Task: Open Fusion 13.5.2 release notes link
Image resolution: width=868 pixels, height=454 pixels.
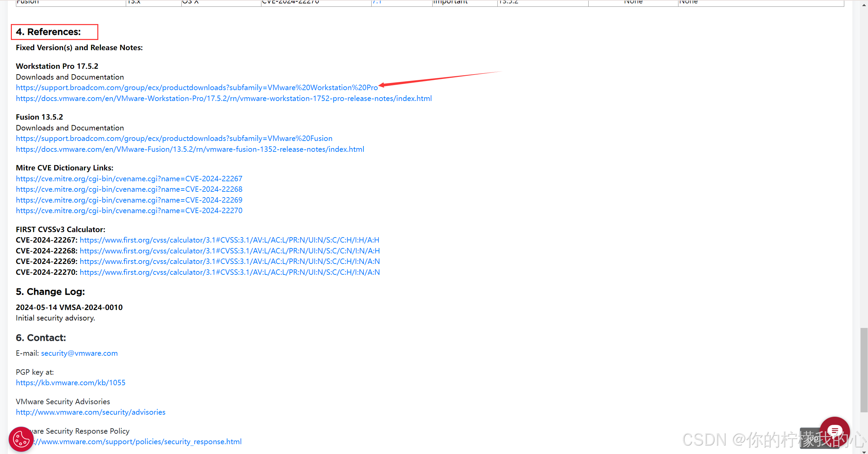Action: [x=190, y=149]
